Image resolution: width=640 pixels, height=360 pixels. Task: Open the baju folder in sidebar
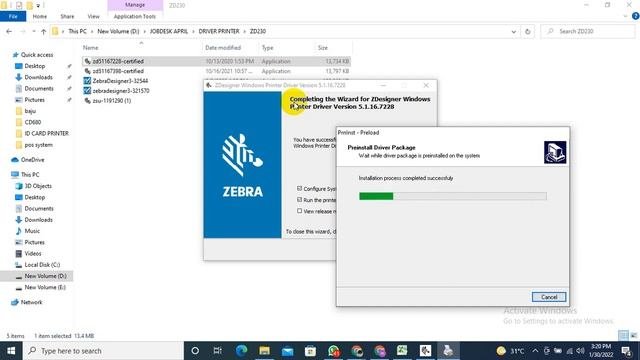click(30, 111)
